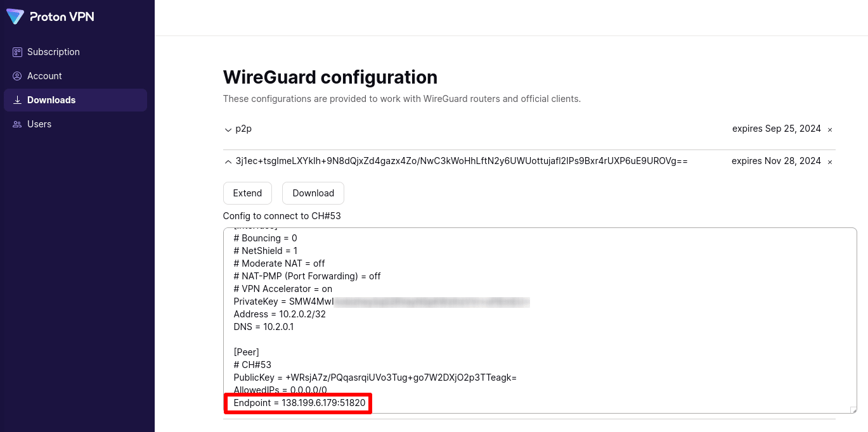The width and height of the screenshot is (868, 432).
Task: Expand the p2p configuration chevron
Action: tap(228, 130)
